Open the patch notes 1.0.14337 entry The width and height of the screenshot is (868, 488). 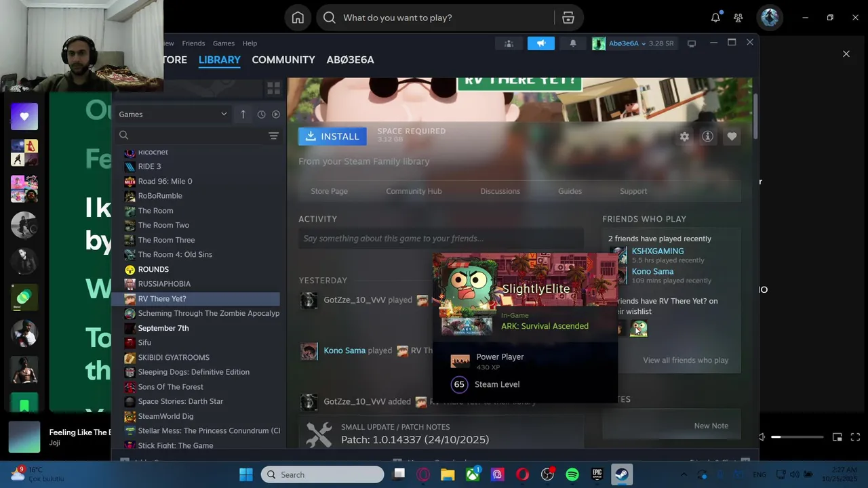[441, 434]
